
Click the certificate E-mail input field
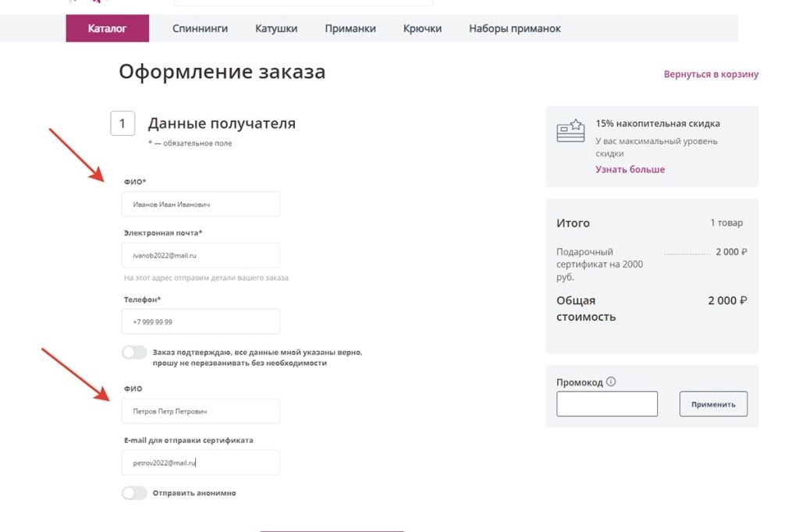(x=201, y=463)
